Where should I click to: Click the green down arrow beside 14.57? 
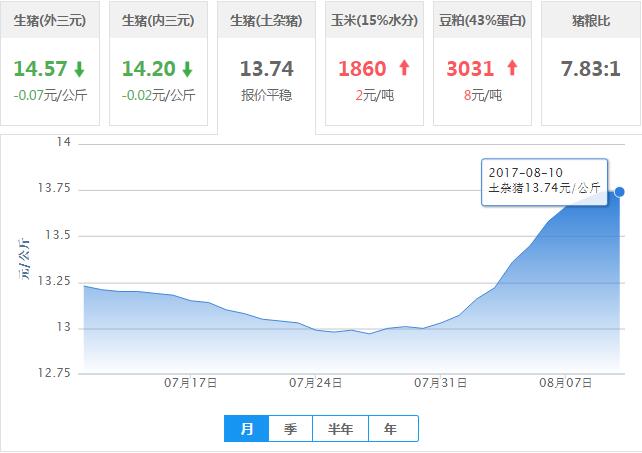click(78, 69)
